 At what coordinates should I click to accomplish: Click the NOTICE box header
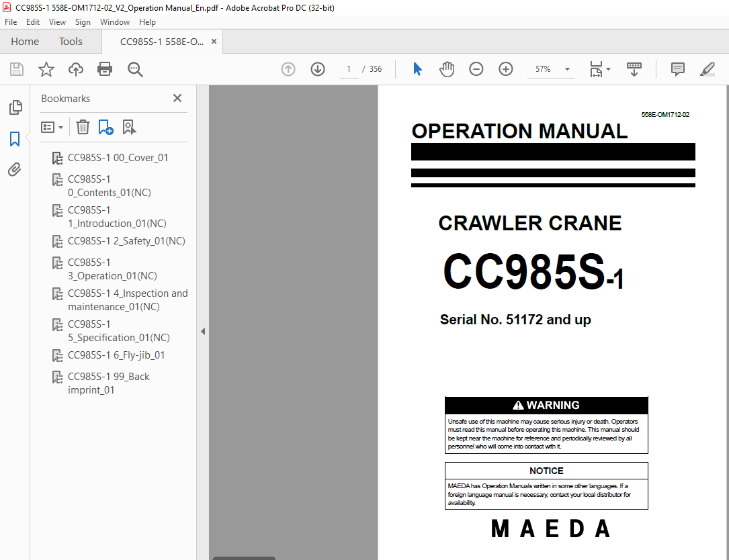[546, 471]
